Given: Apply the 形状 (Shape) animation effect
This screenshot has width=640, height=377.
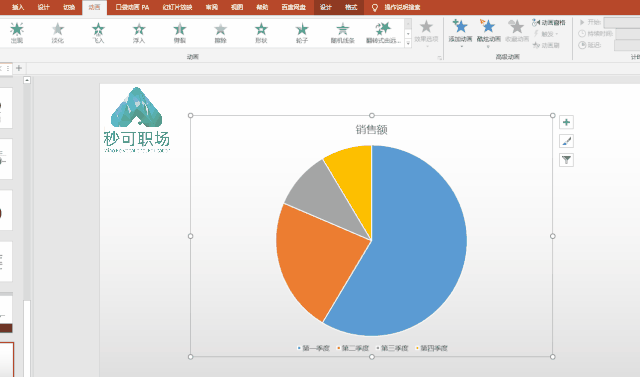Looking at the screenshot, I should 261,33.
